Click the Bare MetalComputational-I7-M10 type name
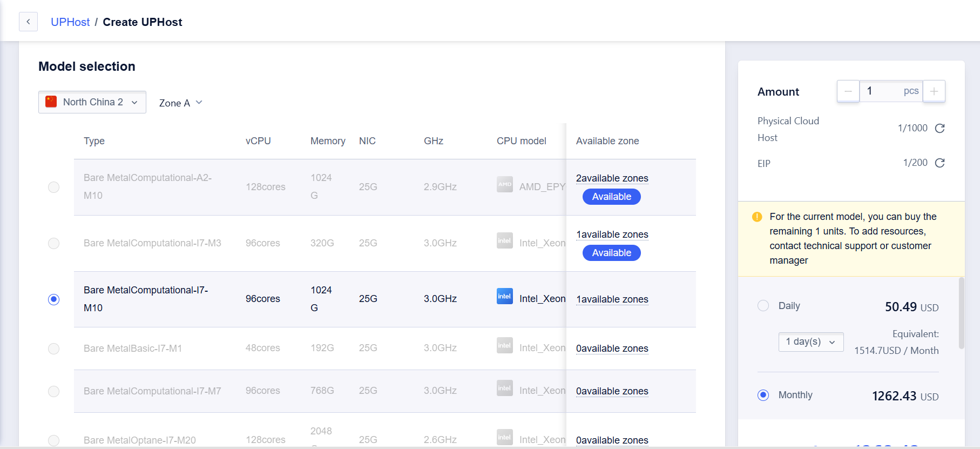Viewport: 980px width, 449px height. (x=146, y=299)
